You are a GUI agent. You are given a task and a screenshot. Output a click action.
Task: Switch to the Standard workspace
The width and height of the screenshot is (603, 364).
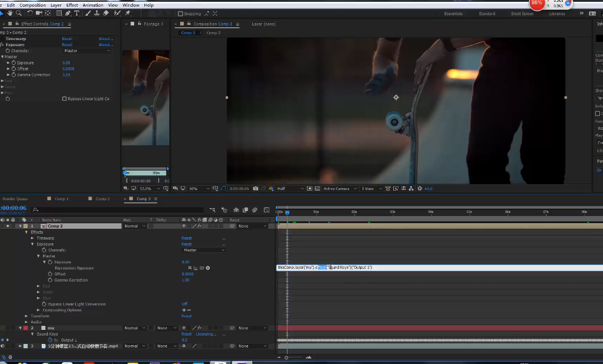pyautogui.click(x=487, y=13)
